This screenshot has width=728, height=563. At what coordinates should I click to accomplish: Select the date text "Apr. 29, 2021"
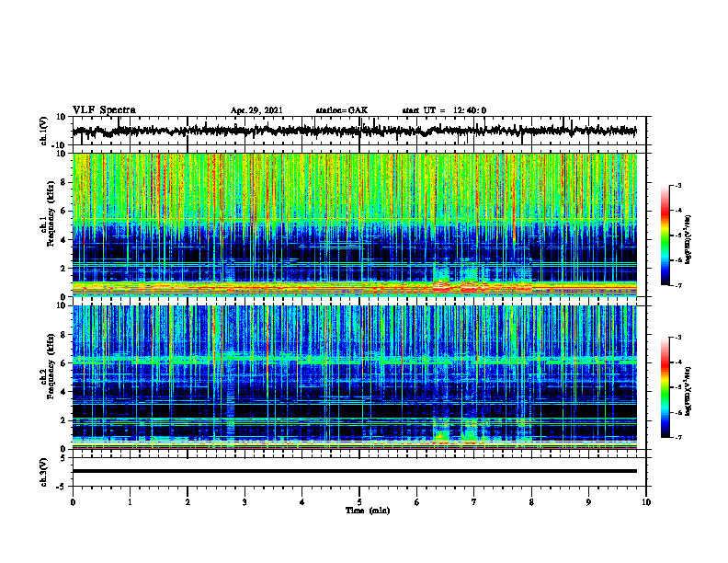pyautogui.click(x=256, y=110)
